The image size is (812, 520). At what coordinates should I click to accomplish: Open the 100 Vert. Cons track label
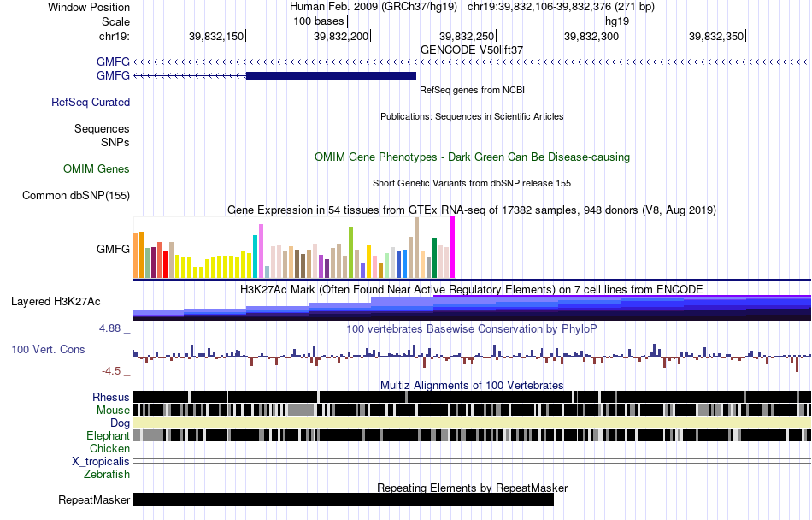coord(48,350)
